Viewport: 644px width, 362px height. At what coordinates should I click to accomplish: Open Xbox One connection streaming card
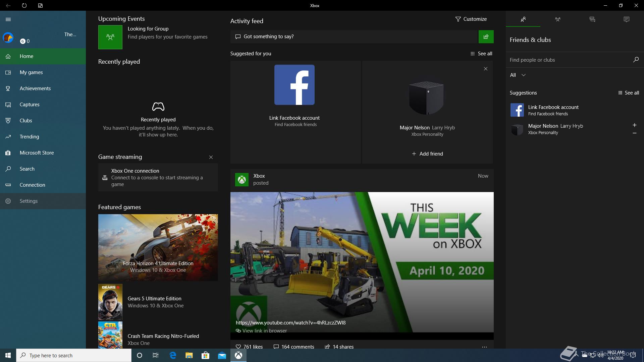click(x=158, y=177)
